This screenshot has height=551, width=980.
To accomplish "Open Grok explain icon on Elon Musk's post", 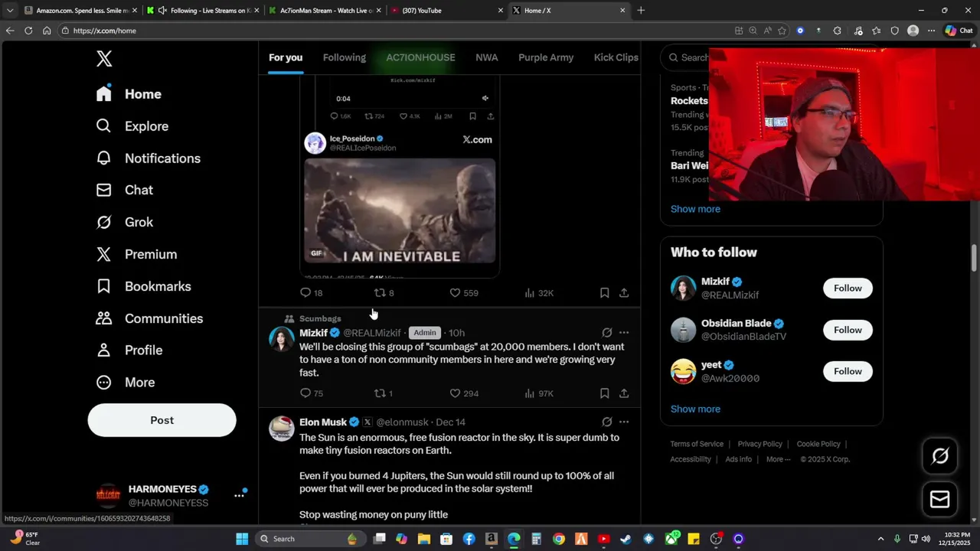I will click(606, 422).
